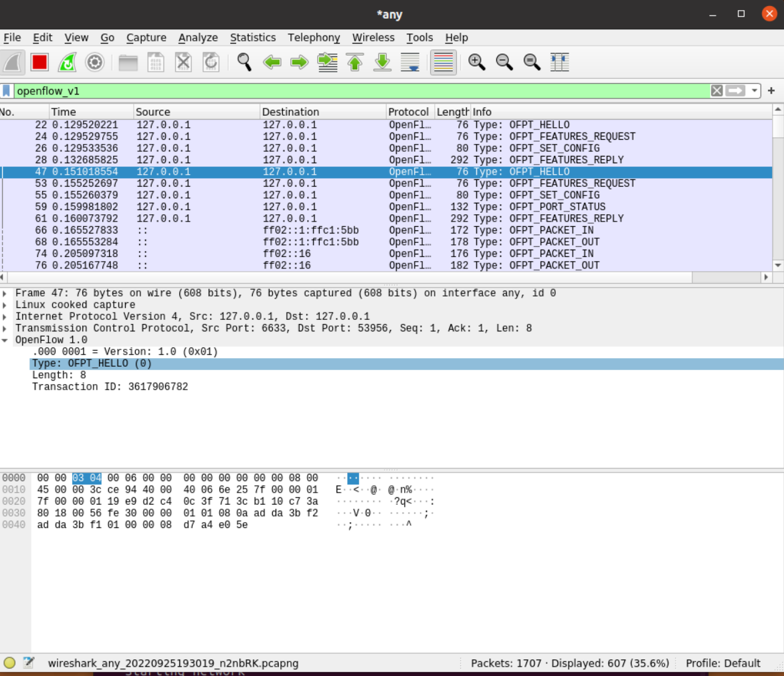Apply the display filter arrow button
This screenshot has height=676, width=784.
point(735,90)
